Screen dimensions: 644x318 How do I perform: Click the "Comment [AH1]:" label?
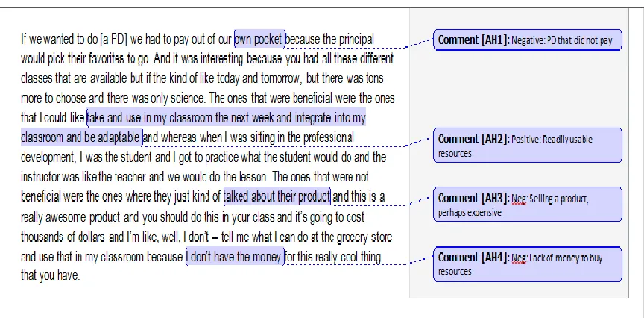click(473, 40)
